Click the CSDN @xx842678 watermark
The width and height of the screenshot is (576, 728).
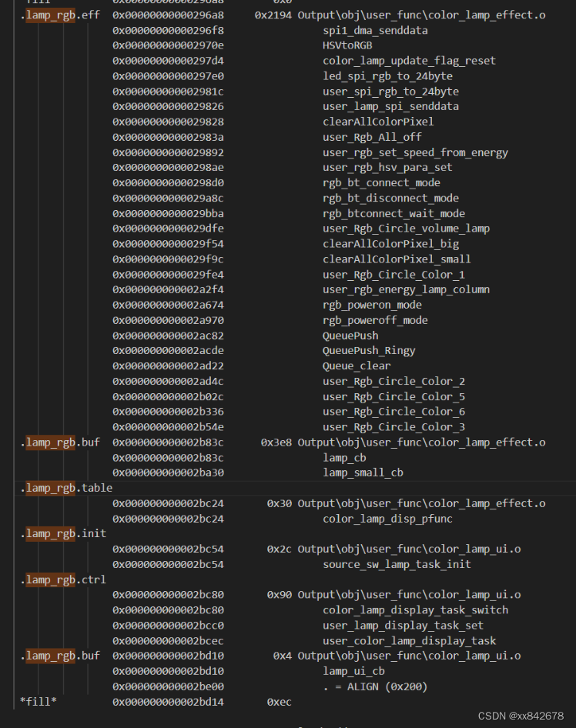click(x=521, y=716)
